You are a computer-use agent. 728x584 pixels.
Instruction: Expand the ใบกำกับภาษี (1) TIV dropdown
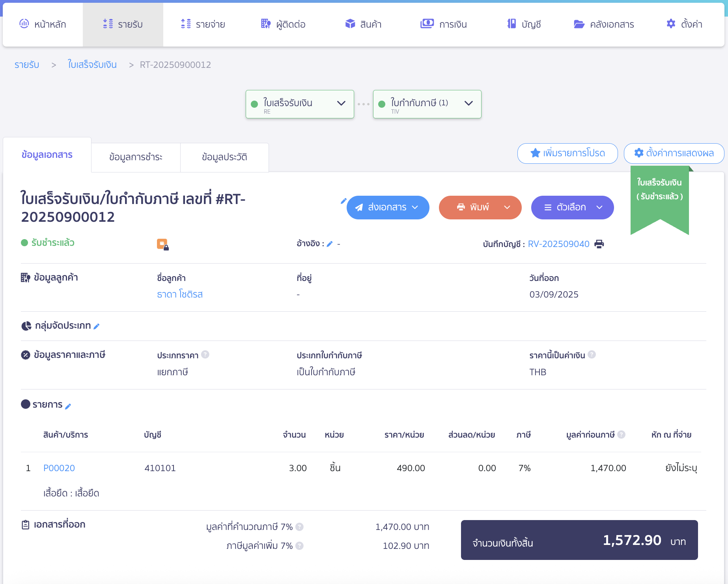[427, 104]
